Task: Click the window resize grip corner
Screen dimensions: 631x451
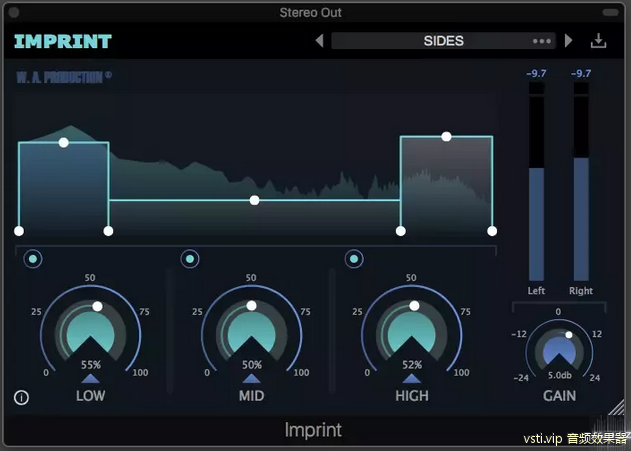Action: tap(617, 407)
